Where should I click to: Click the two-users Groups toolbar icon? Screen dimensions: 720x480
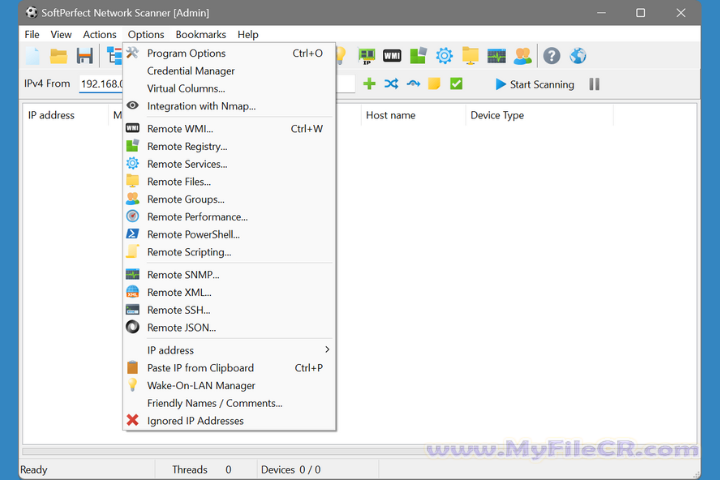523,56
